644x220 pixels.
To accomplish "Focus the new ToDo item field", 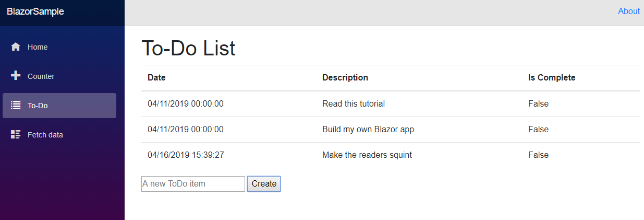I will coord(193,184).
